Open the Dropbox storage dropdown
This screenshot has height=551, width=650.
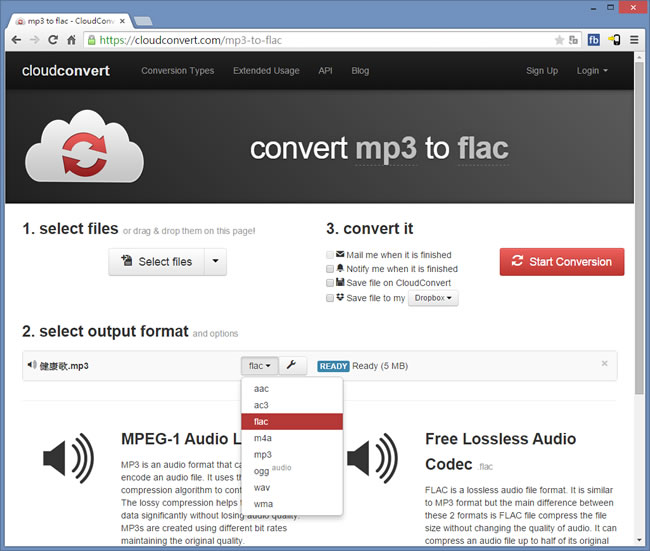pyautogui.click(x=433, y=298)
